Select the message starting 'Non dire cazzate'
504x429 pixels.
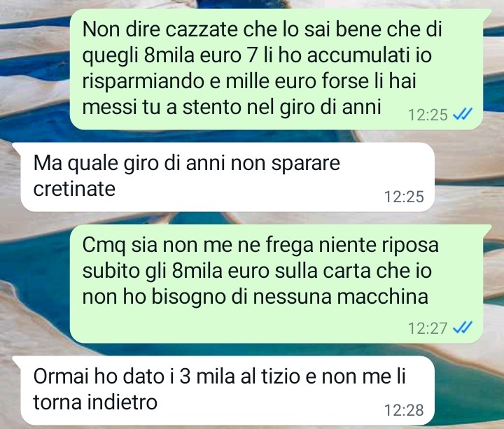click(x=276, y=69)
